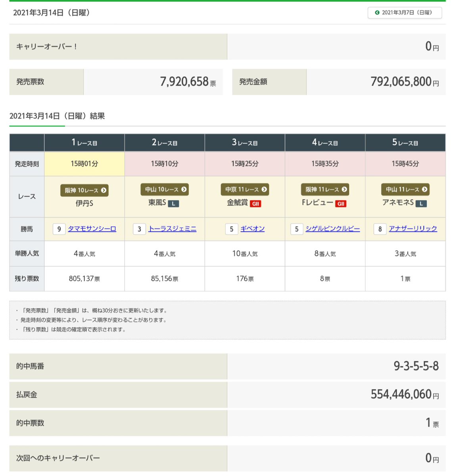
Task: Open horse link ギベオン
Action: coord(252,229)
